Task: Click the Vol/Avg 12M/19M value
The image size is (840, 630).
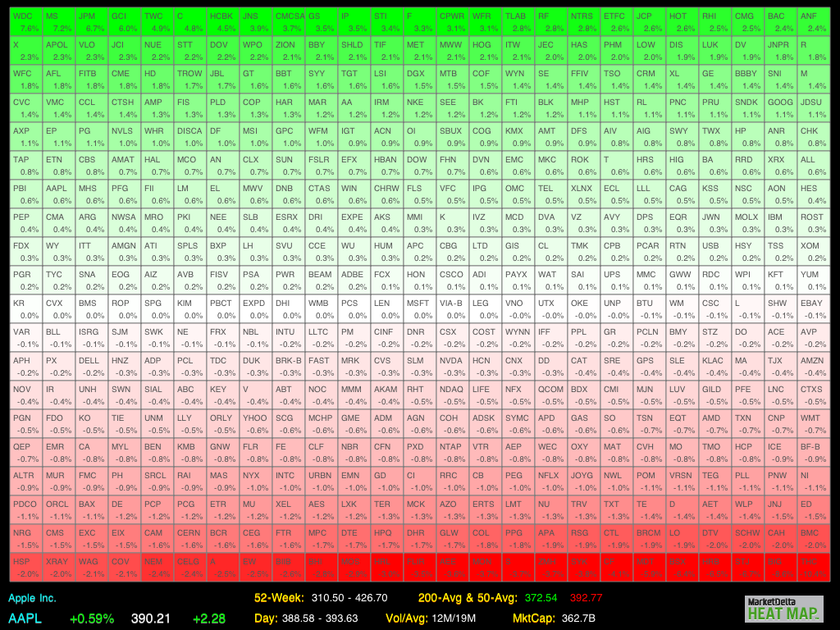Action: click(x=454, y=619)
